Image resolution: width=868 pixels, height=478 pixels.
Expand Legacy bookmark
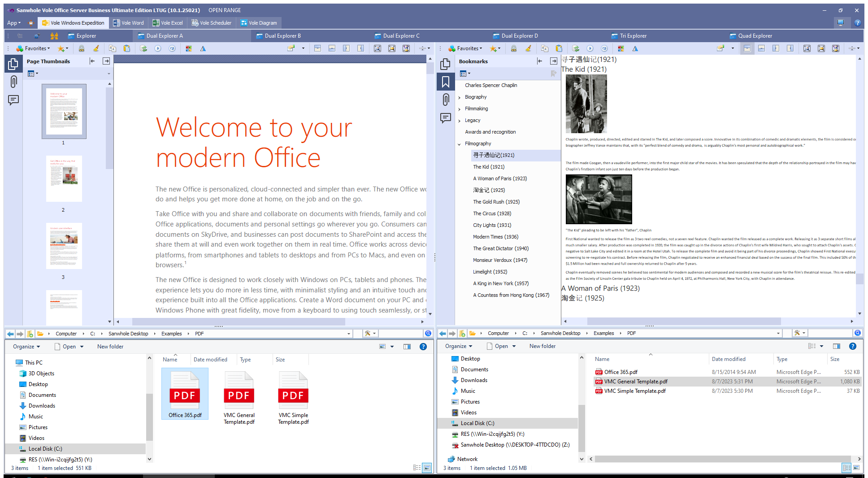[x=460, y=121]
